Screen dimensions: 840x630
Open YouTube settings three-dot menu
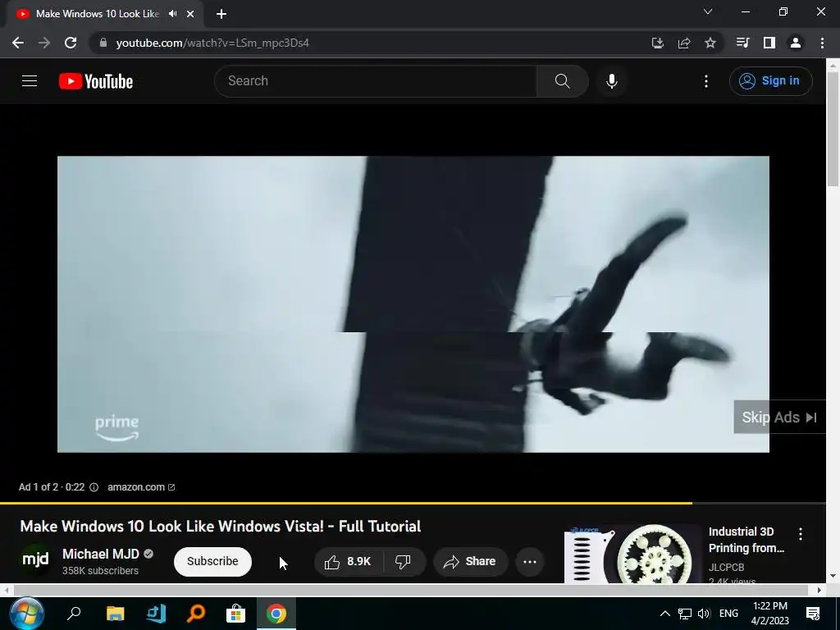706,81
